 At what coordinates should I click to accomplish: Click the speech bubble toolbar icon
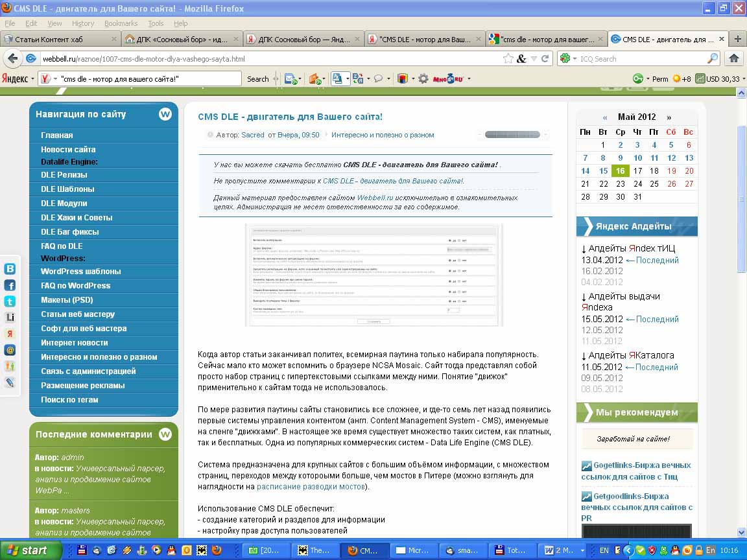click(x=378, y=79)
